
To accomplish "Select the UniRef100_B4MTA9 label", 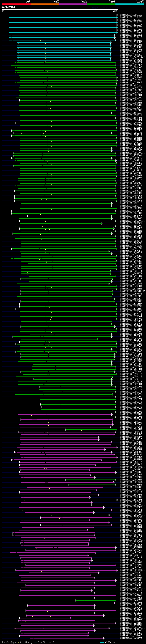I will [x=131, y=595].
